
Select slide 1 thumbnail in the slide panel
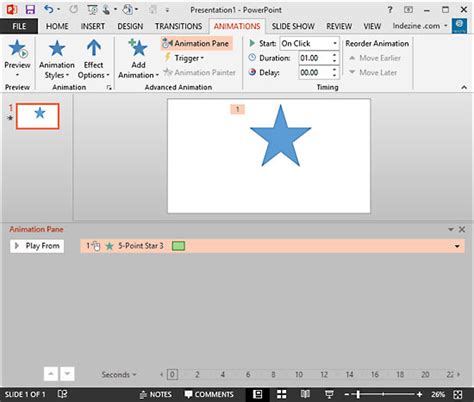point(38,116)
